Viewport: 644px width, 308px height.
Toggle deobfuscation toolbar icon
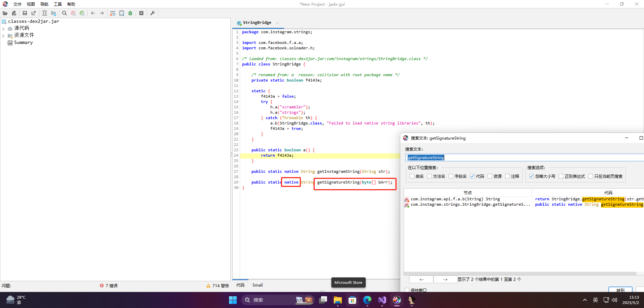pos(113,13)
